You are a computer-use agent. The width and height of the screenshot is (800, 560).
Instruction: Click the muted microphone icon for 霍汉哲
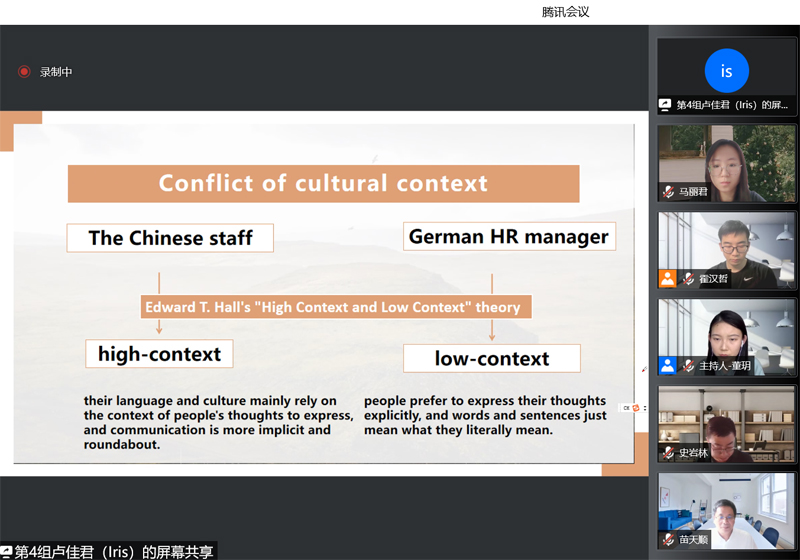coord(688,279)
